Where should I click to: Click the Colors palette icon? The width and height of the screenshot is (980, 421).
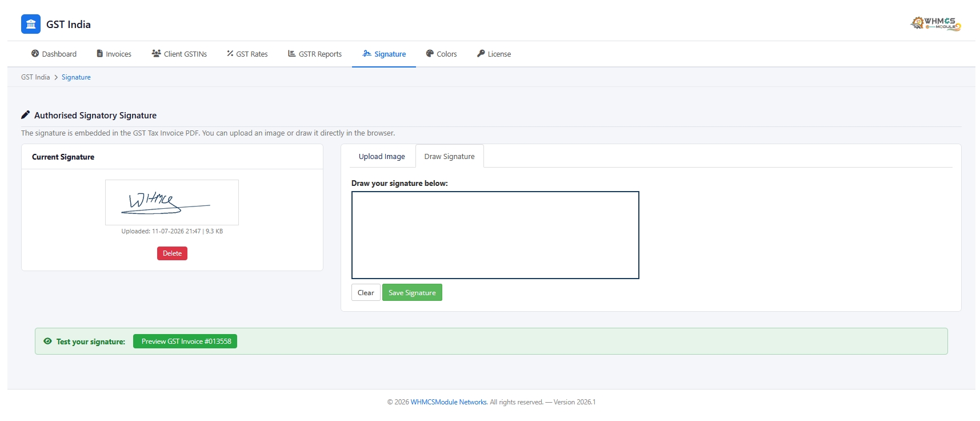(430, 53)
